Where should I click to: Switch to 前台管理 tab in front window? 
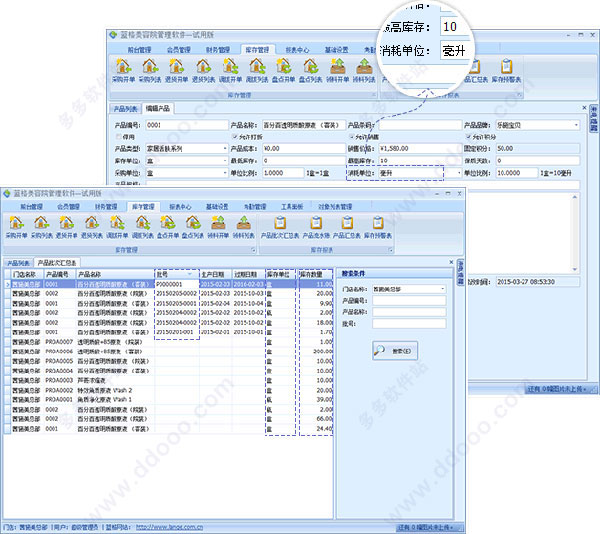coord(31,207)
